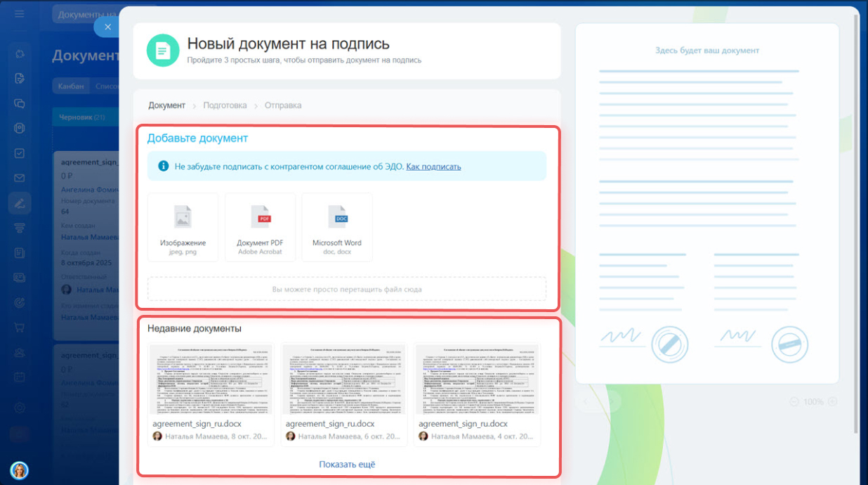Open the tasks checkmark icon in sidebar

tap(20, 153)
